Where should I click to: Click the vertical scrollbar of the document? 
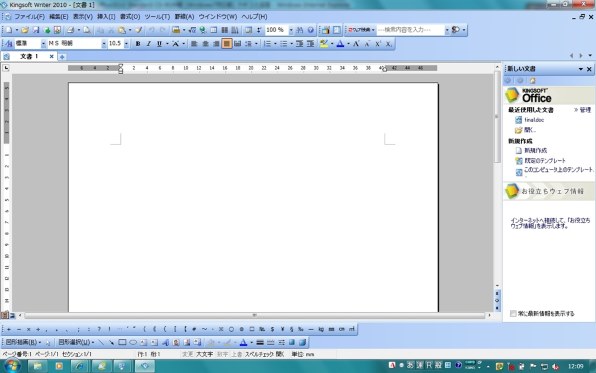[x=497, y=177]
